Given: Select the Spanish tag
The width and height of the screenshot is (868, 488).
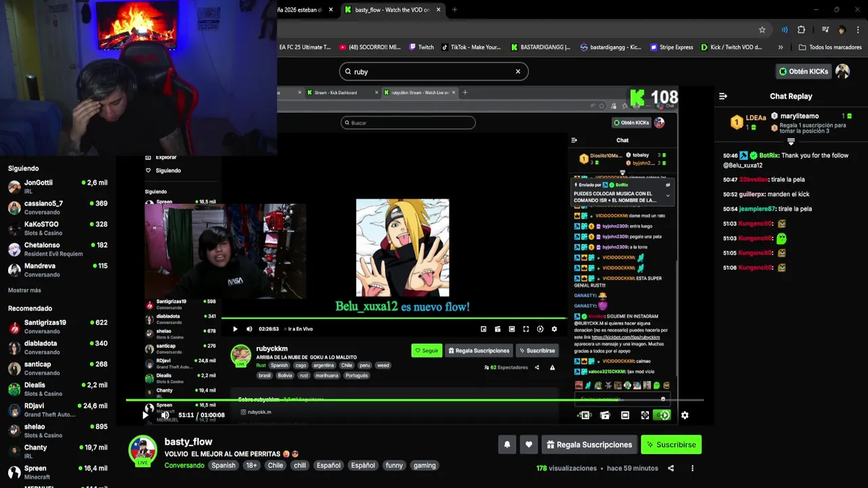Looking at the screenshot, I should pos(223,466).
